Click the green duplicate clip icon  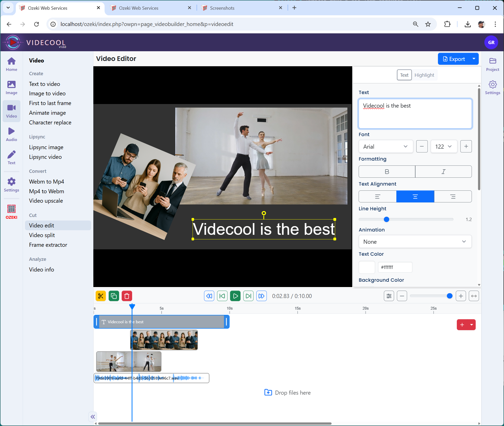pyautogui.click(x=114, y=296)
